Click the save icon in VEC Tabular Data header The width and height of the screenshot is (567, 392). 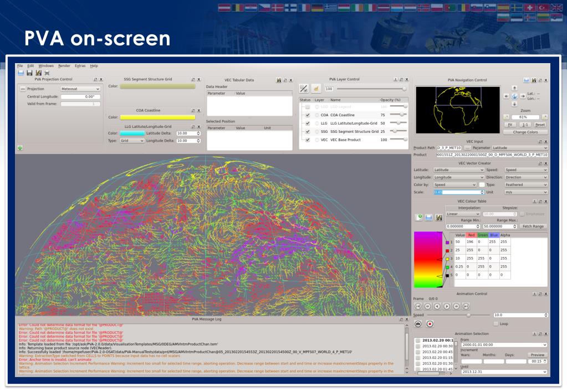(x=279, y=80)
